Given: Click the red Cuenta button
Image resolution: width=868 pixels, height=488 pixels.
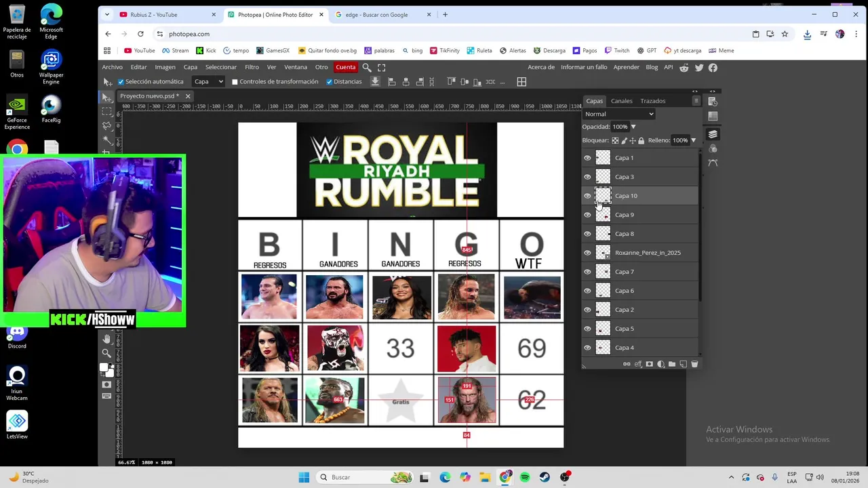Looking at the screenshot, I should [x=346, y=67].
